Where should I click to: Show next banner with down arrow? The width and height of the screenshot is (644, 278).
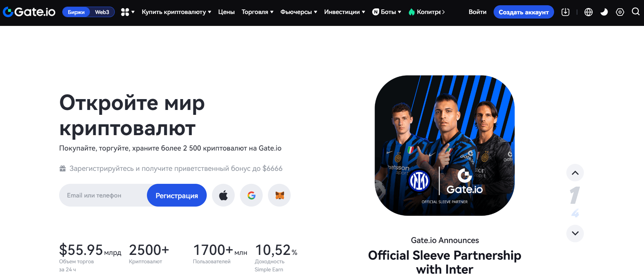tap(575, 233)
